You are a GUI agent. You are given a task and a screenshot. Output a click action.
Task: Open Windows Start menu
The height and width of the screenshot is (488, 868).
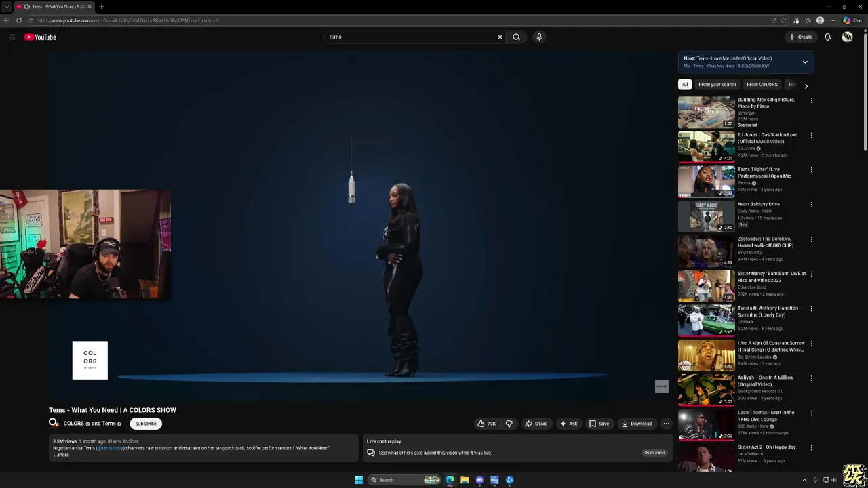point(359,480)
